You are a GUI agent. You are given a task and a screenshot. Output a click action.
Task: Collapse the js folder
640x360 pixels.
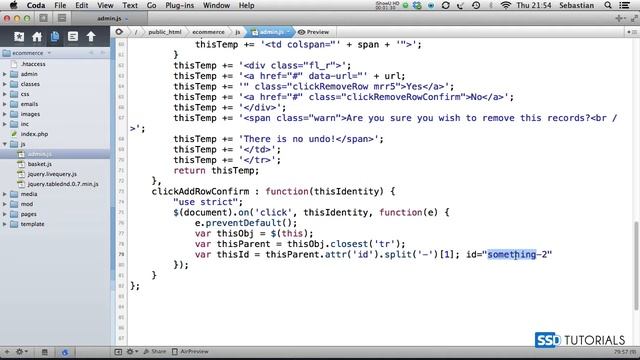click(4, 144)
